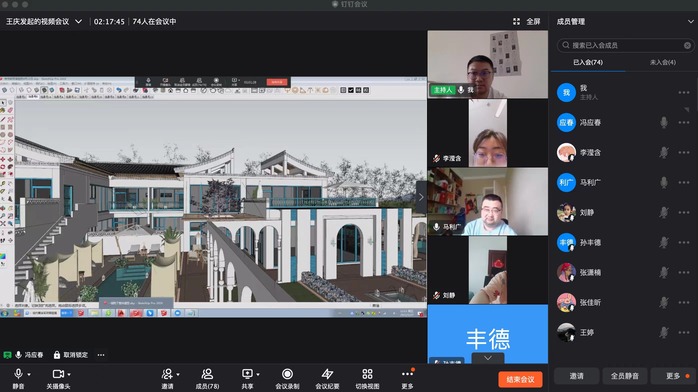Viewport: 698px width, 392px height.
Task: Toggle microphone for member 马利广
Action: coord(664,182)
